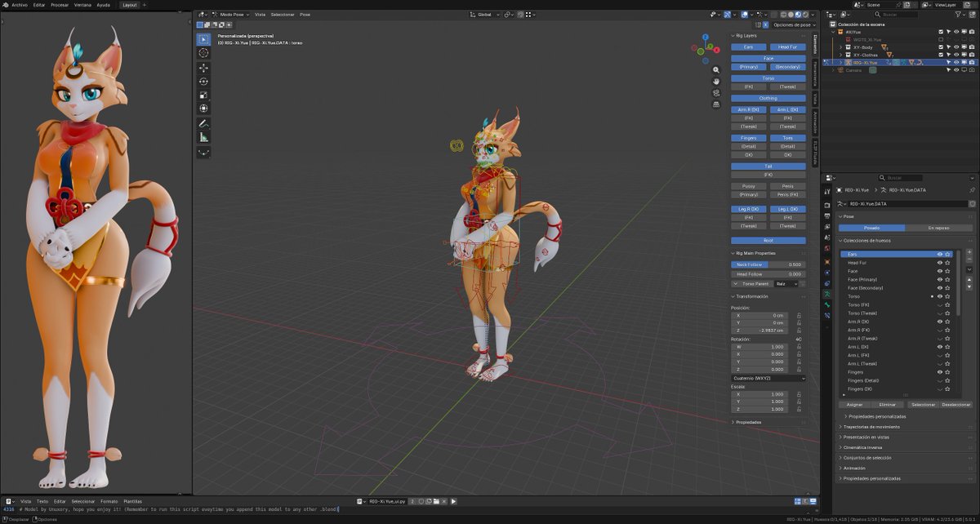Screen dimensions: 980x524
Task: Open Cuaternio (WXYZ) rotation mode dropdown
Action: click(x=768, y=378)
